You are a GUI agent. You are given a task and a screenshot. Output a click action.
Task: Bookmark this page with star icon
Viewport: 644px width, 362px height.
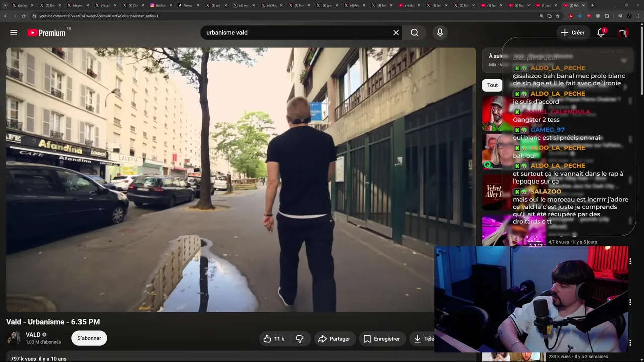tap(558, 16)
